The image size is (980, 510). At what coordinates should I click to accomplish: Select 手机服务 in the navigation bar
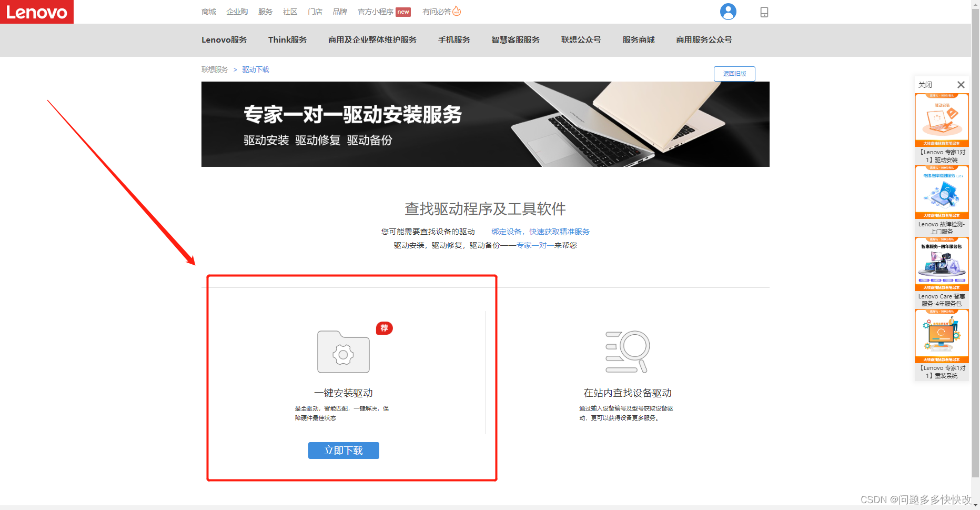454,40
